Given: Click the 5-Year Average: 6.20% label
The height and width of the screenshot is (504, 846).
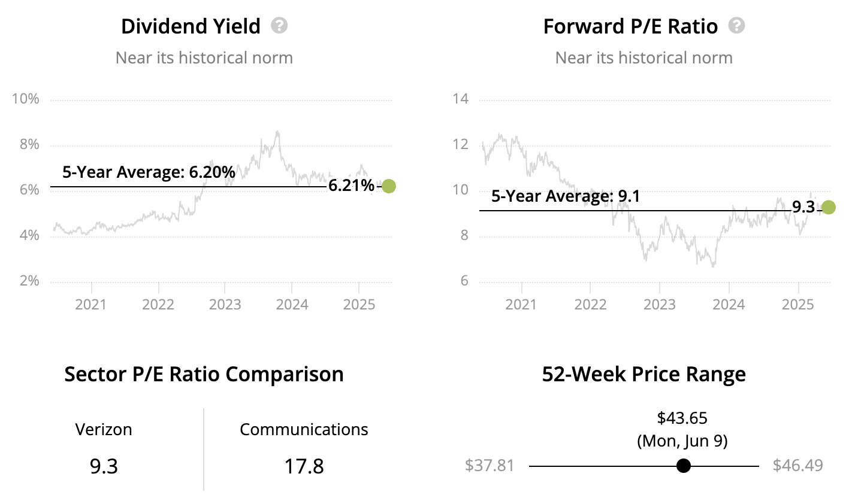Looking at the screenshot, I should coord(149,172).
